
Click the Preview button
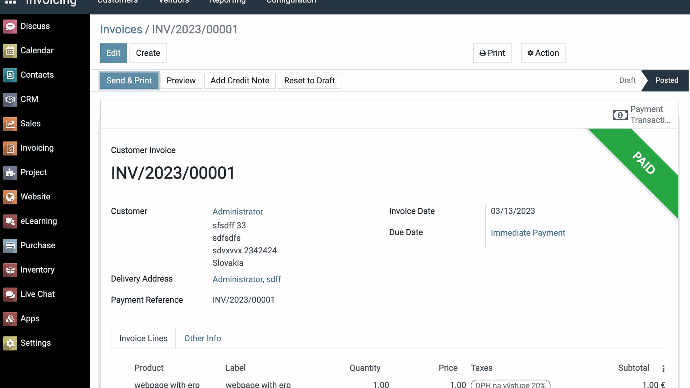tap(181, 81)
